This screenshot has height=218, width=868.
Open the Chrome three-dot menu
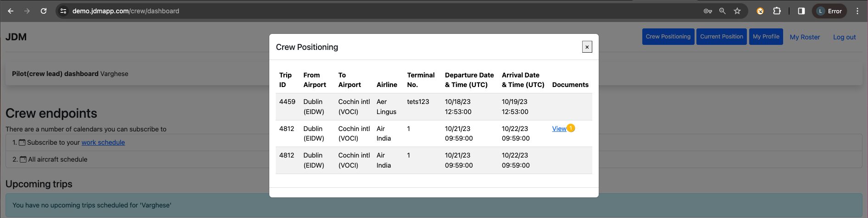(x=857, y=11)
